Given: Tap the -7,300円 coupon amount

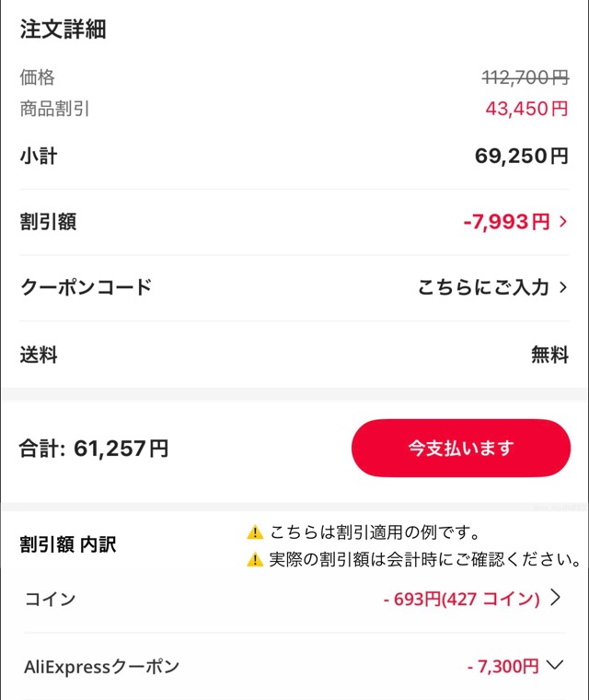Looking at the screenshot, I should 502,665.
